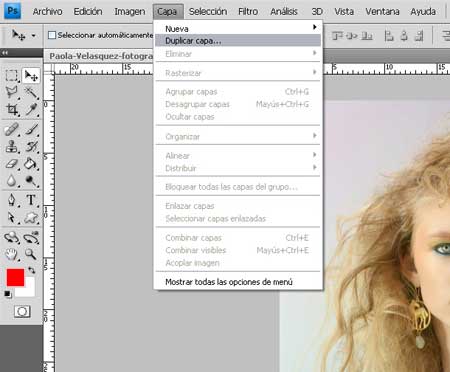Select the Move tool in toolbox

(x=31, y=76)
